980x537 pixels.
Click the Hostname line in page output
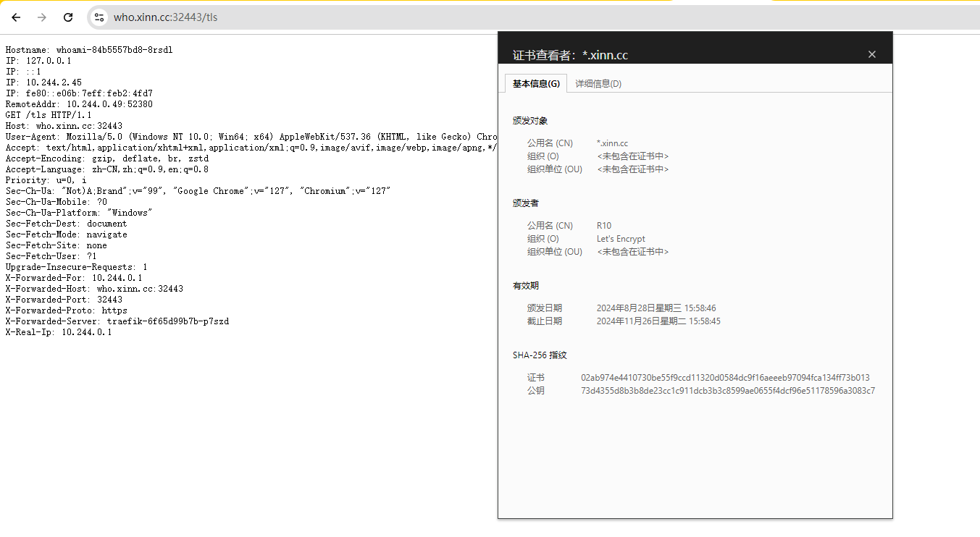(89, 50)
